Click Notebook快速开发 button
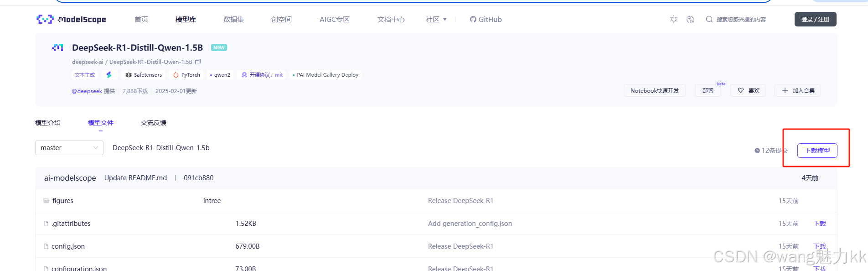 point(655,90)
